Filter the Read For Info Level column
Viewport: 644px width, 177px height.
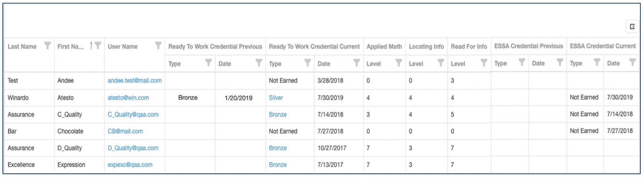pyautogui.click(x=484, y=63)
